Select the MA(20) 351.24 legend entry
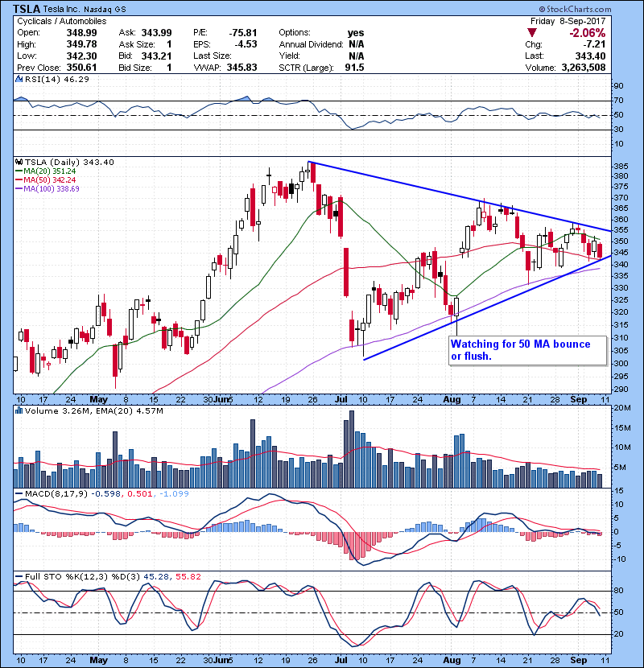Screen dimensions: 644x668 [46, 171]
